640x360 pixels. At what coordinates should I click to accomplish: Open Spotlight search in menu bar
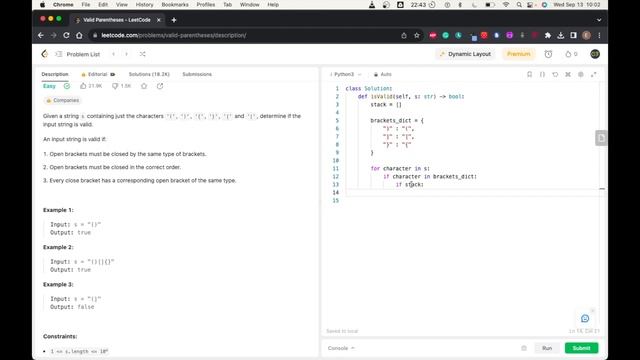[x=519, y=5]
